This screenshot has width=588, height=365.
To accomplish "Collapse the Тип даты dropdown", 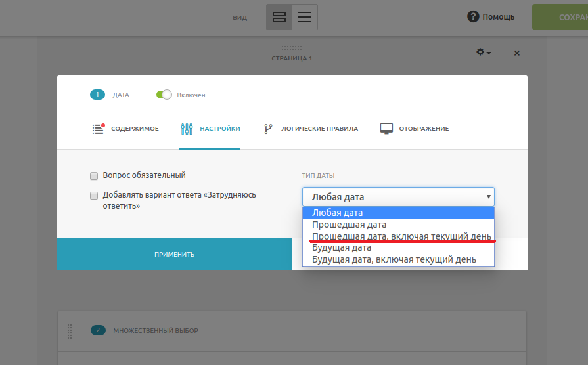I will [398, 197].
